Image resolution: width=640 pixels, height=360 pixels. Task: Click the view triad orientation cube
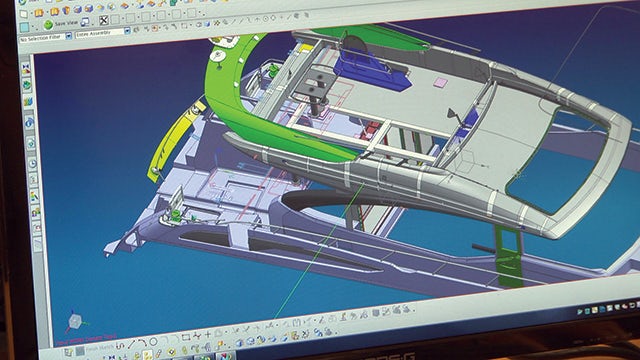[75, 322]
